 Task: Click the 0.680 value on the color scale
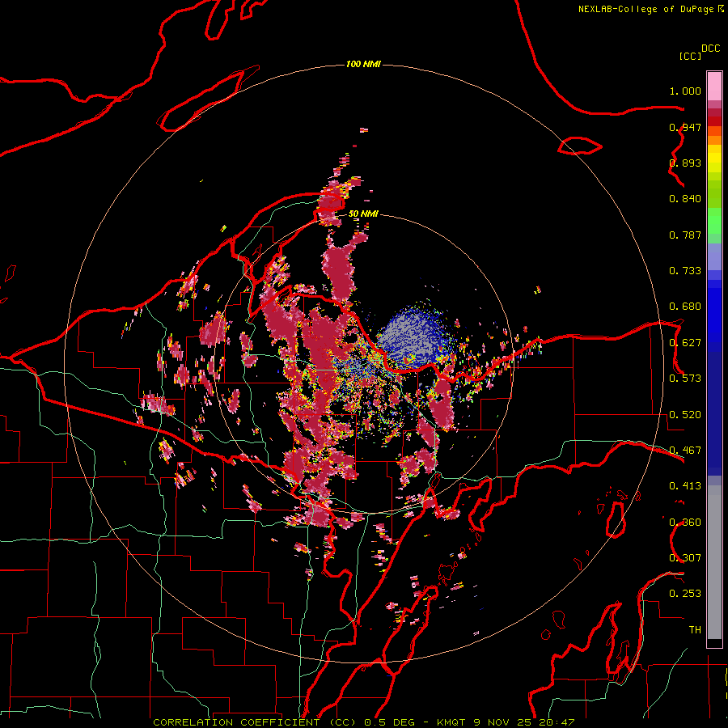pyautogui.click(x=685, y=307)
